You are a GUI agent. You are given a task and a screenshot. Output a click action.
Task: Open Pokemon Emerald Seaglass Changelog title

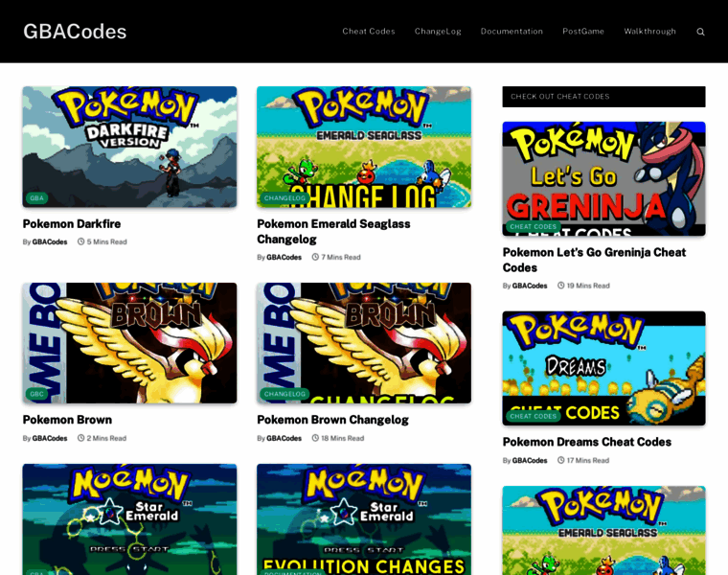tap(333, 231)
